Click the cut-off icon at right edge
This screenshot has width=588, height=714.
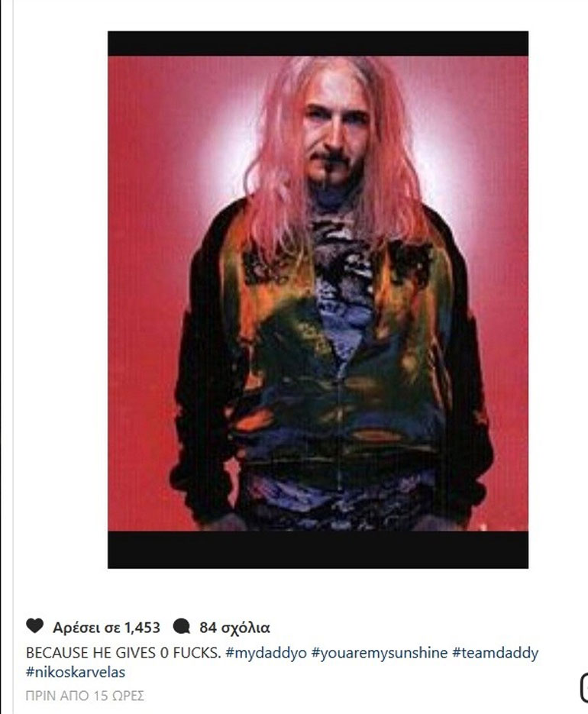[x=584, y=687]
